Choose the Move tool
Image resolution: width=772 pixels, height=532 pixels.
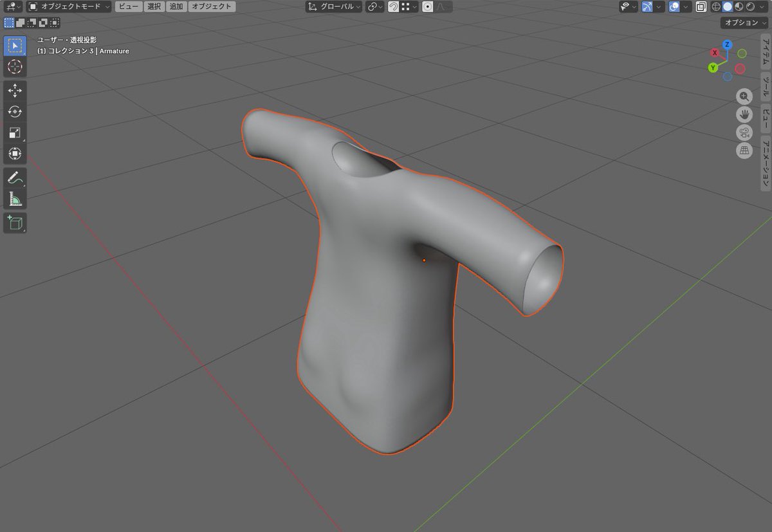15,91
